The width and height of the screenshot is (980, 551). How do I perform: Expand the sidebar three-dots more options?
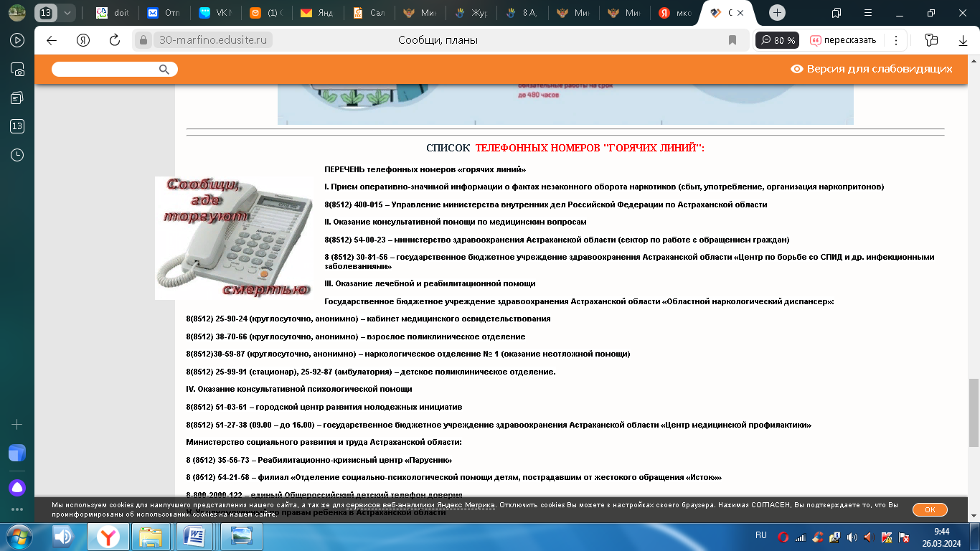(x=17, y=509)
